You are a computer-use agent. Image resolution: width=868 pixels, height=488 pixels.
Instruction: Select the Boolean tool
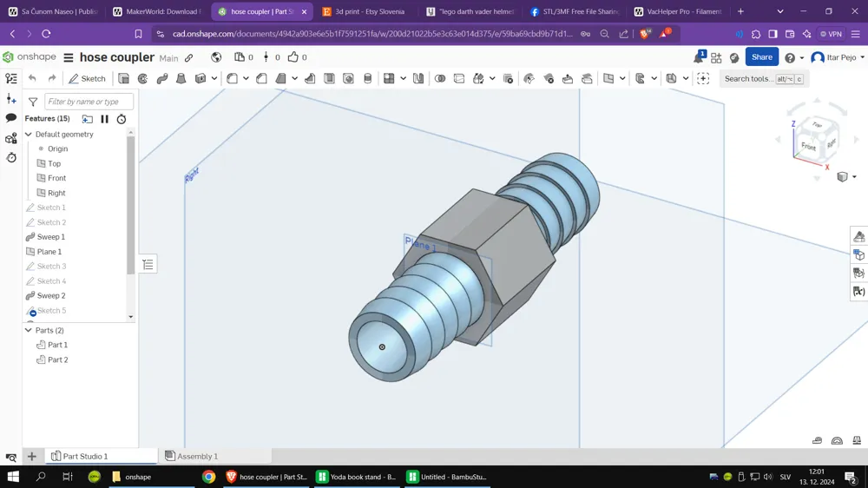(x=440, y=79)
